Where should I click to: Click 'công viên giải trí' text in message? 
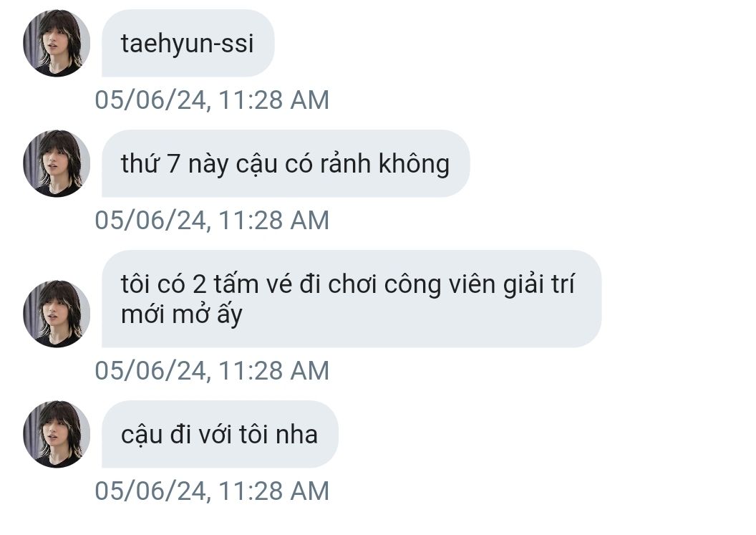(479, 284)
